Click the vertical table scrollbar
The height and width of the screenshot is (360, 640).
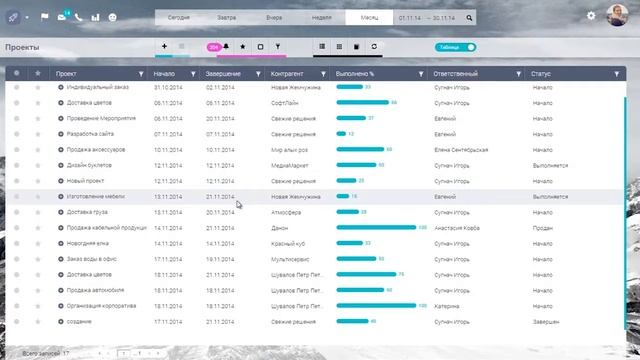pyautogui.click(x=625, y=212)
